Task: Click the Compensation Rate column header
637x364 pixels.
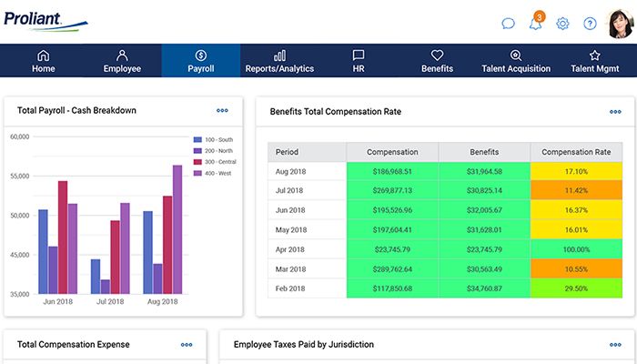Action: (x=576, y=152)
